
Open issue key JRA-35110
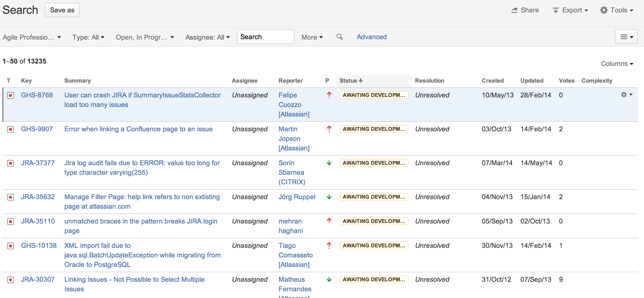(38, 221)
